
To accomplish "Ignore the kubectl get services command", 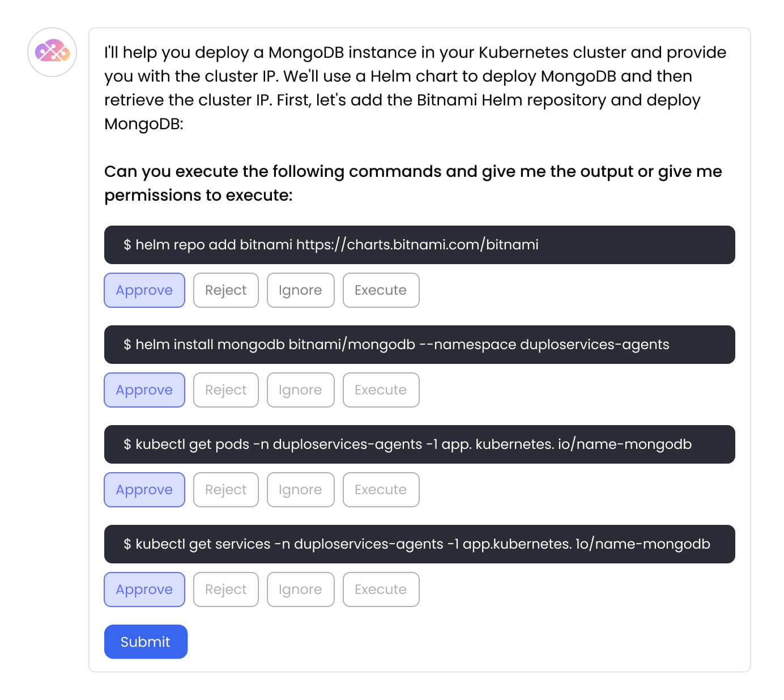I will [x=300, y=589].
